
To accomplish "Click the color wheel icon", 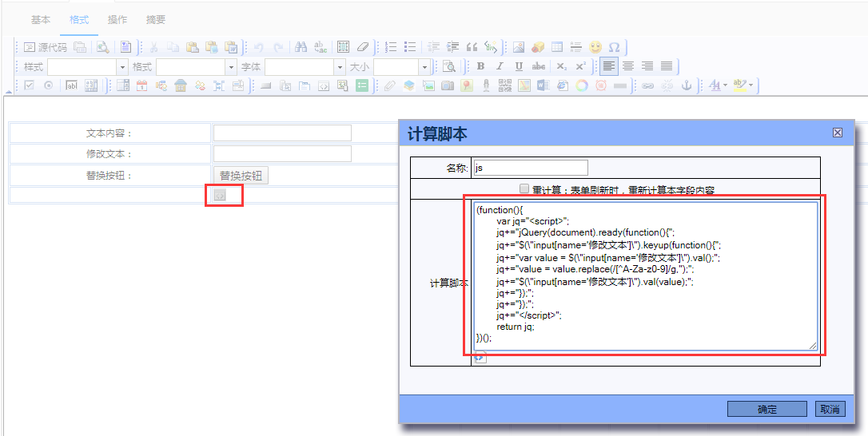I will [x=582, y=85].
